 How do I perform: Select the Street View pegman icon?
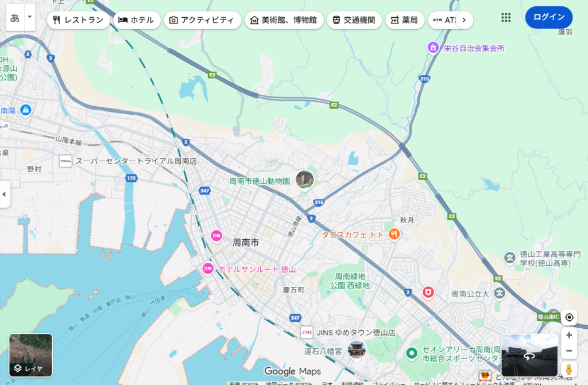pyautogui.click(x=568, y=369)
